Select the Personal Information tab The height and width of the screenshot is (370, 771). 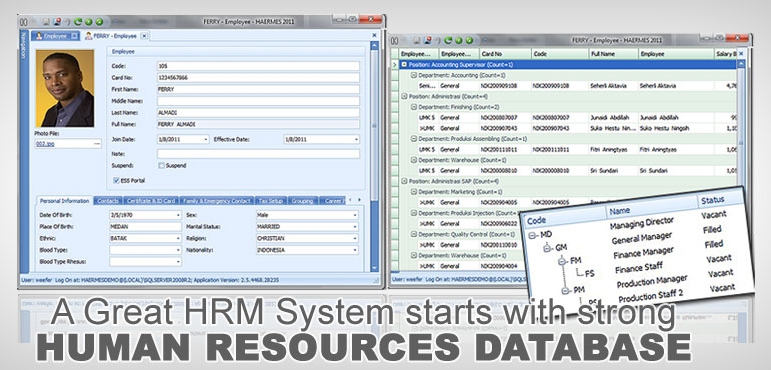click(64, 201)
